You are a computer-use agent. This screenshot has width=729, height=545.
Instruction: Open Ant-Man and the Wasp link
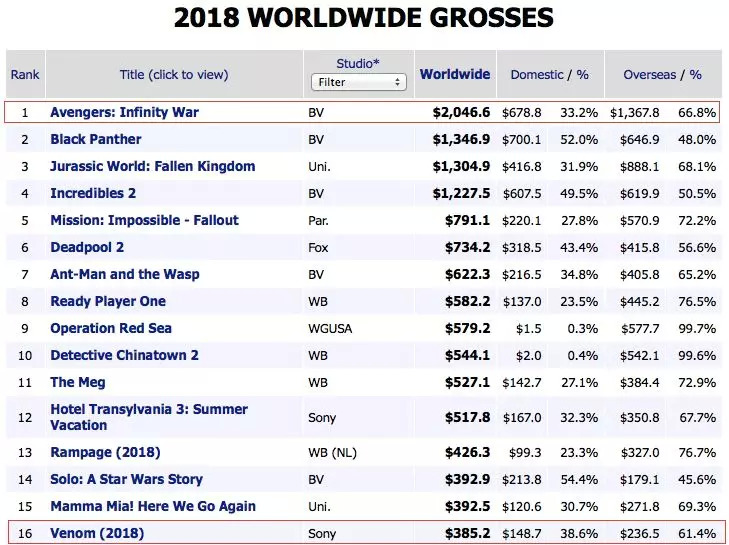tap(125, 274)
